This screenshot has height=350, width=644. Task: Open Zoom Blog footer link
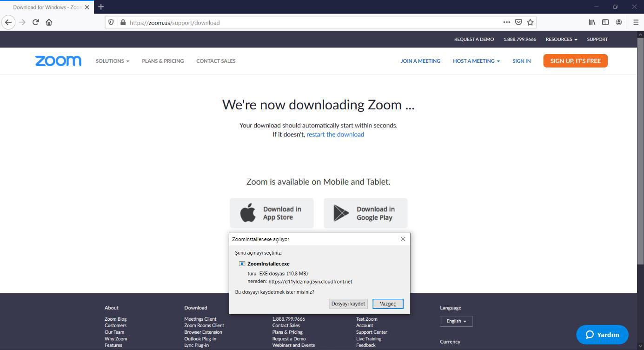click(115, 319)
